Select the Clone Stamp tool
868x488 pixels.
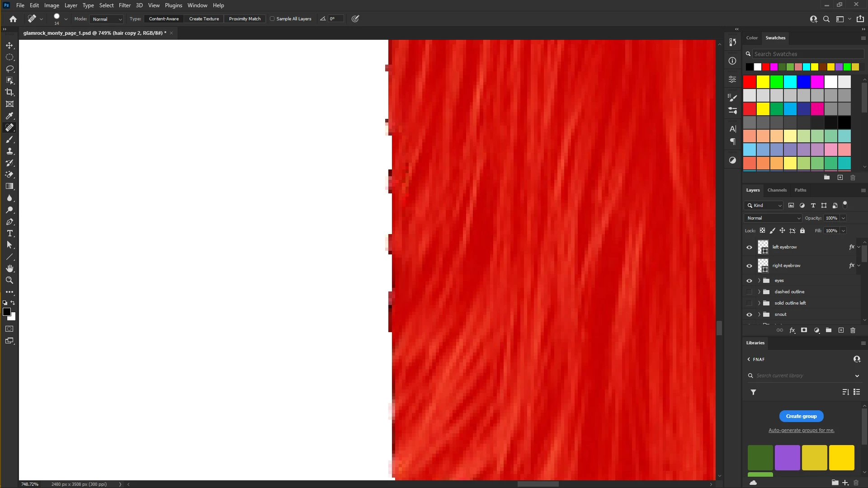pyautogui.click(x=9, y=151)
